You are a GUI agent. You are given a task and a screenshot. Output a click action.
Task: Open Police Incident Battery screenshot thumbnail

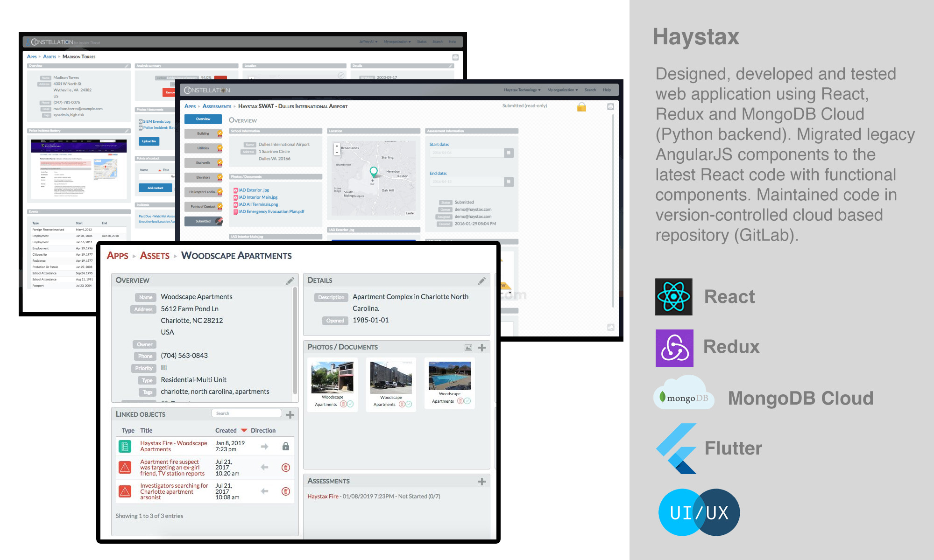pos(78,169)
